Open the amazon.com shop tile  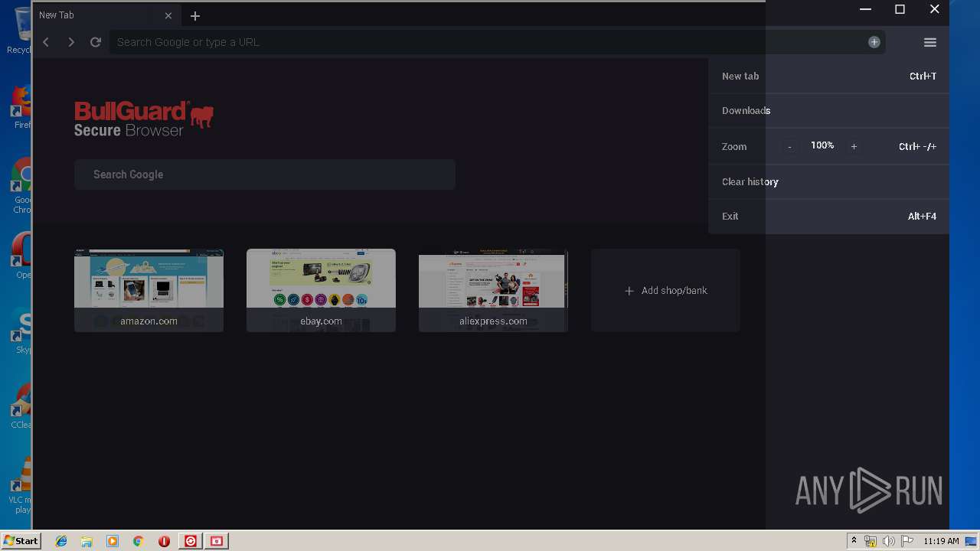(x=149, y=290)
